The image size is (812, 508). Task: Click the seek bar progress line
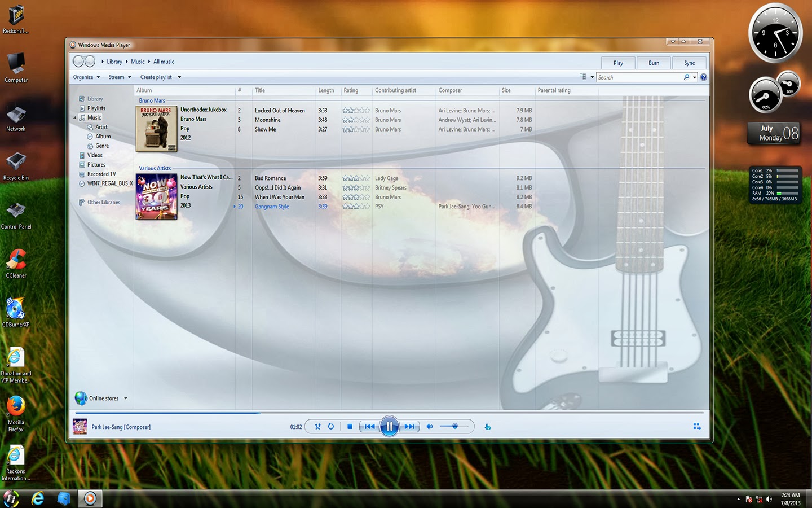[x=389, y=413]
